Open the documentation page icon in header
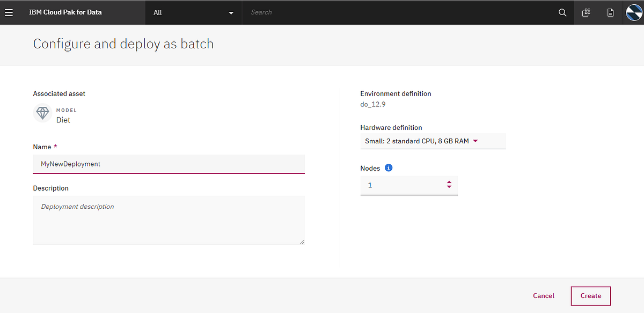The image size is (644, 313). tap(610, 12)
